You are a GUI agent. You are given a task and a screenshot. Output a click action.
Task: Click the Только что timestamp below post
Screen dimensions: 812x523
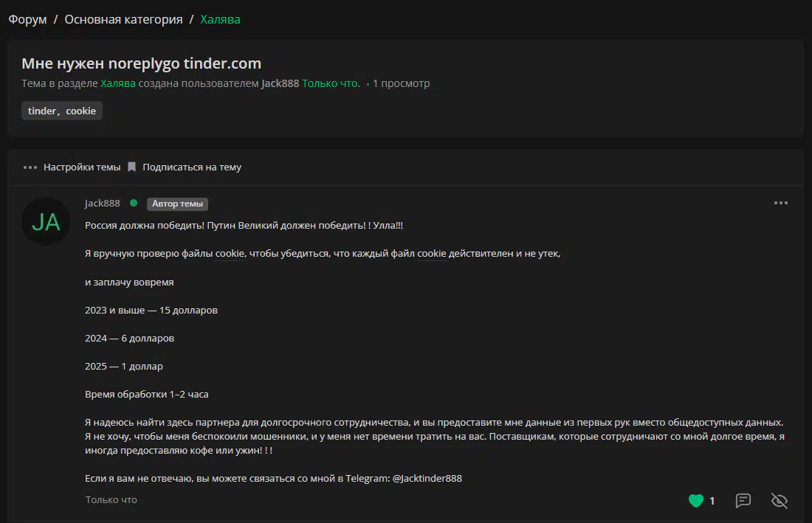111,499
